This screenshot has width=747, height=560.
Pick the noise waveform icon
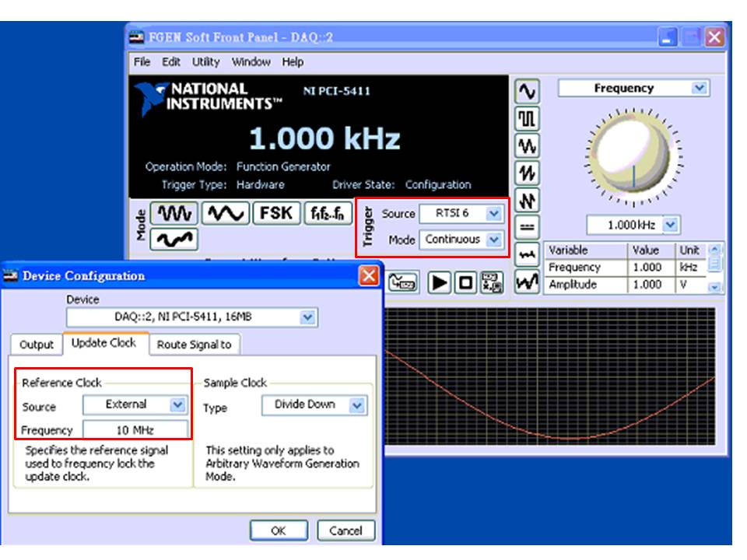527,254
